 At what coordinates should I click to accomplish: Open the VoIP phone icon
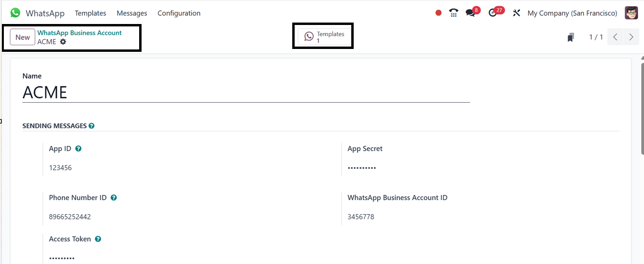(453, 13)
